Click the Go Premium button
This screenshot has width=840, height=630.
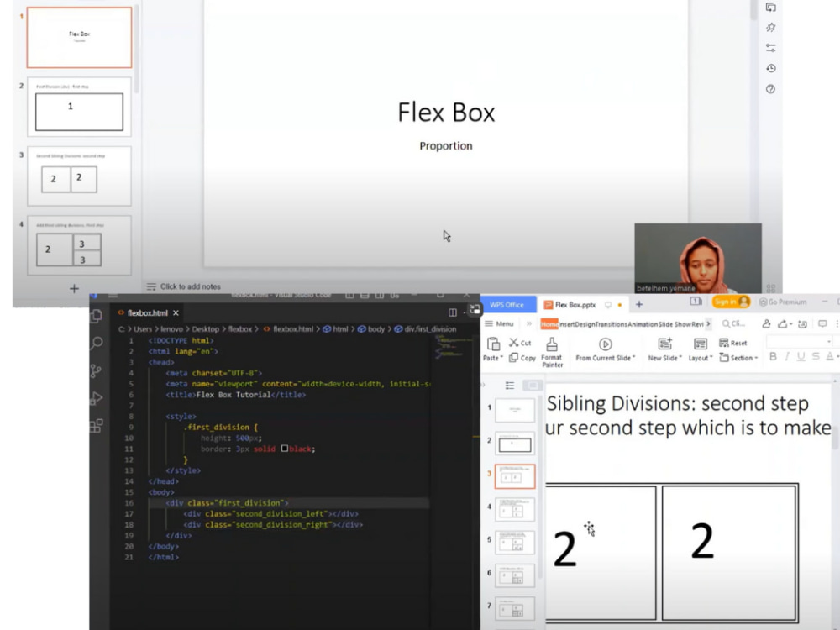point(783,302)
